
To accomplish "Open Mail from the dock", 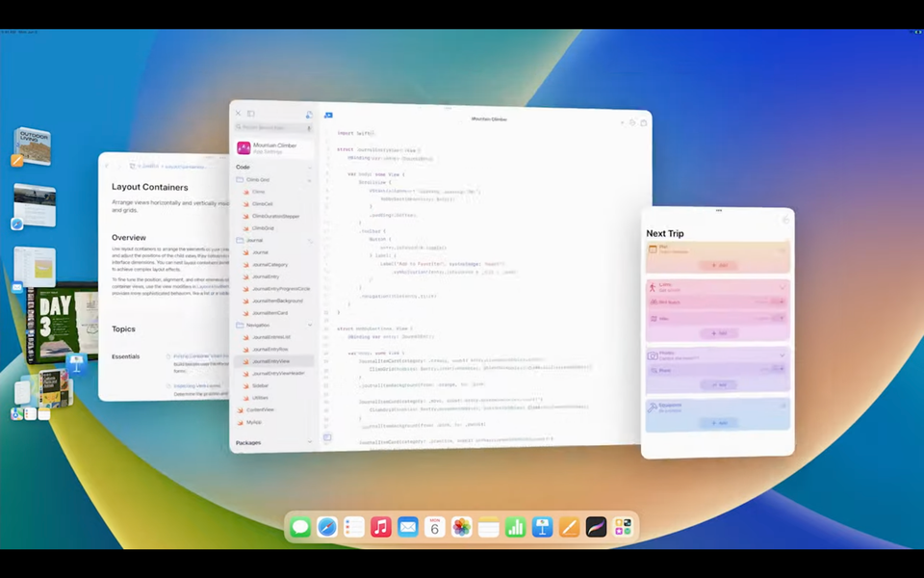I will point(408,527).
